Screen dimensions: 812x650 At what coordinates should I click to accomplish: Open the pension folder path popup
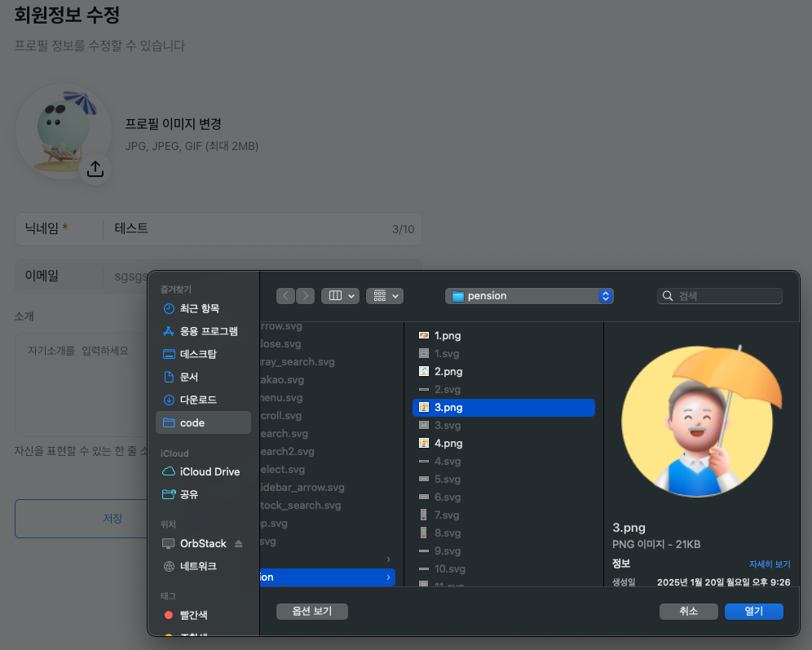(x=529, y=296)
